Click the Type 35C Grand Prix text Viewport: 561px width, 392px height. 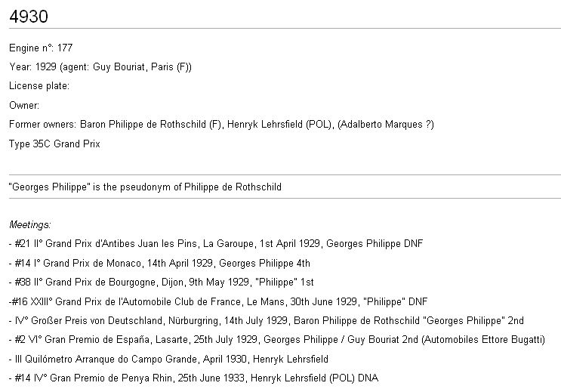[54, 143]
